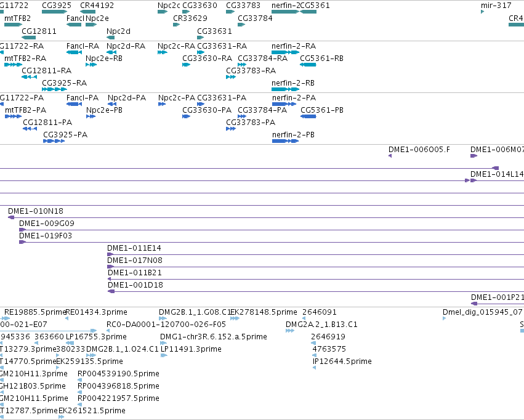This screenshot has width=524, height=420.
Task: Click the DME1-014L14 clone label
Action: pyautogui.click(x=497, y=174)
